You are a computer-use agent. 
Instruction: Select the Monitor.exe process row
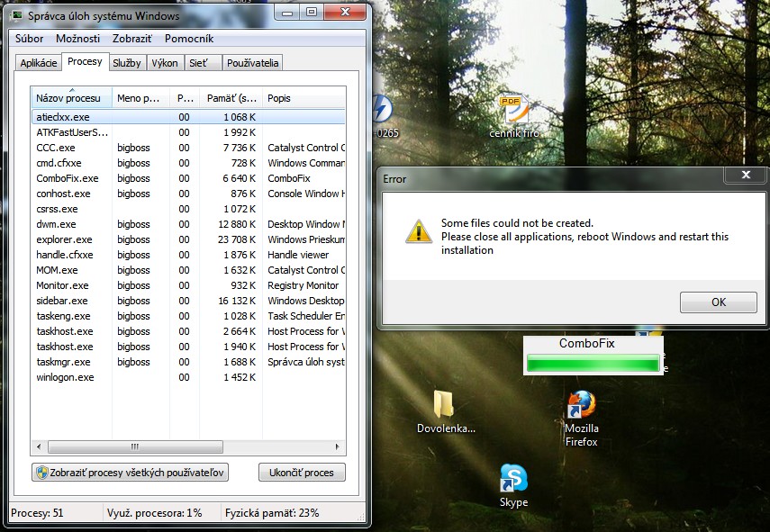(188, 285)
